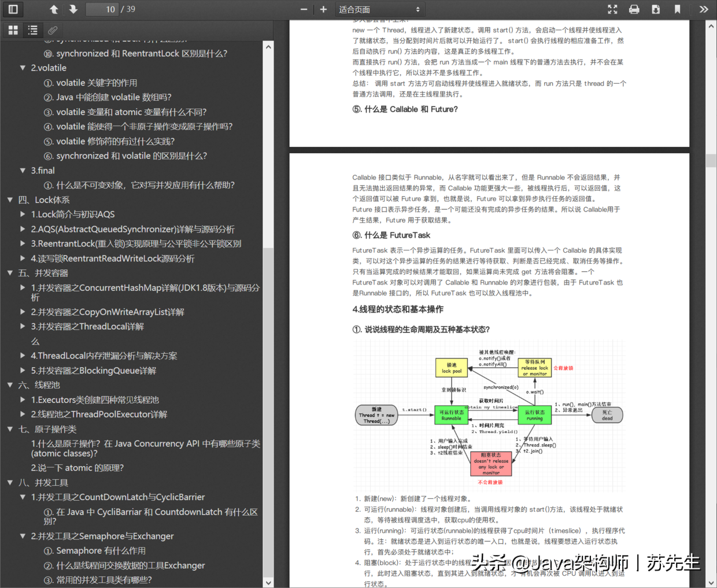Toggle the sidebar panel
Screen dimensions: 717x588
tap(13, 9)
